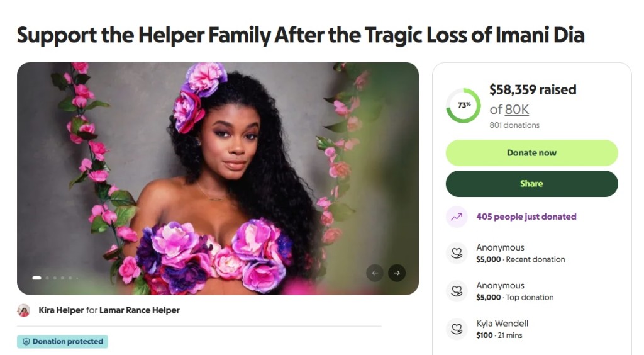This screenshot has height=355, width=644.
Task: Go to the next campaign photo
Action: coord(396,273)
